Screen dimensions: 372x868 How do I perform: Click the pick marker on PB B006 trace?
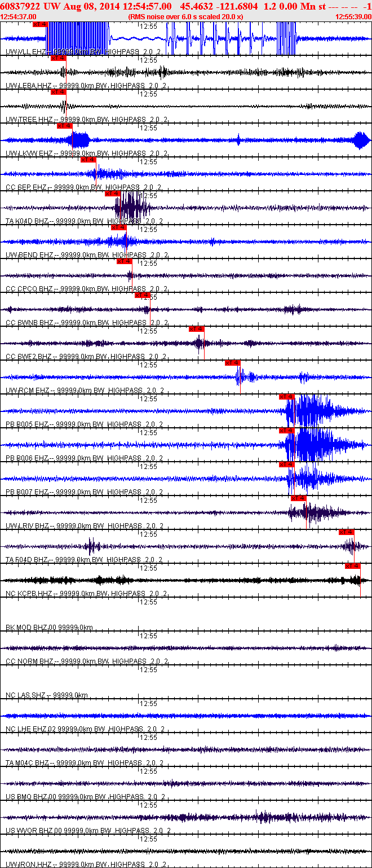click(x=287, y=431)
